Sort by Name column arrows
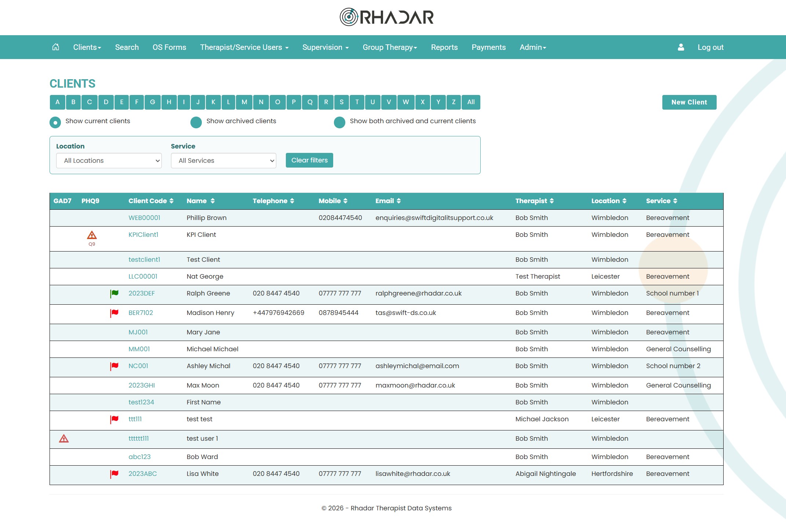The width and height of the screenshot is (786, 532). 212,201
